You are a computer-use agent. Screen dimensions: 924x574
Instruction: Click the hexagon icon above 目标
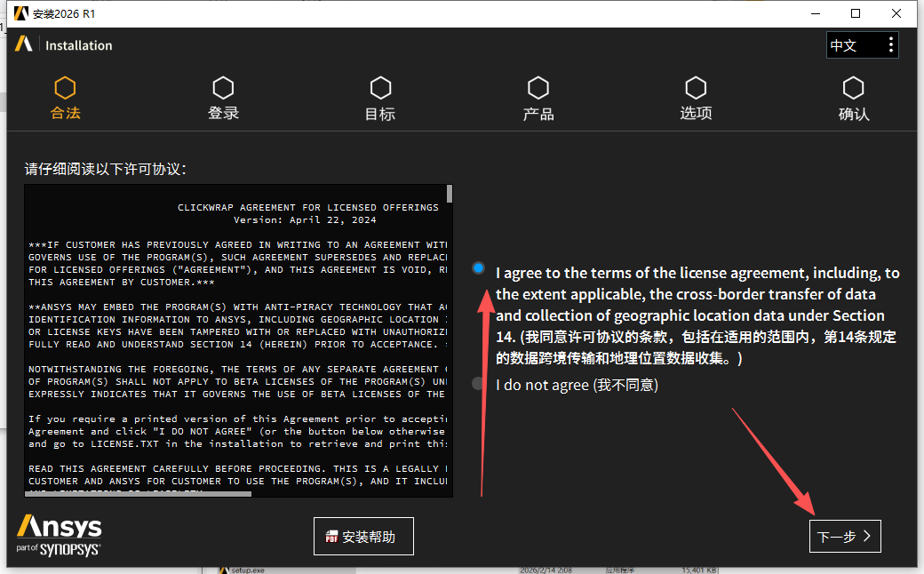[x=380, y=88]
